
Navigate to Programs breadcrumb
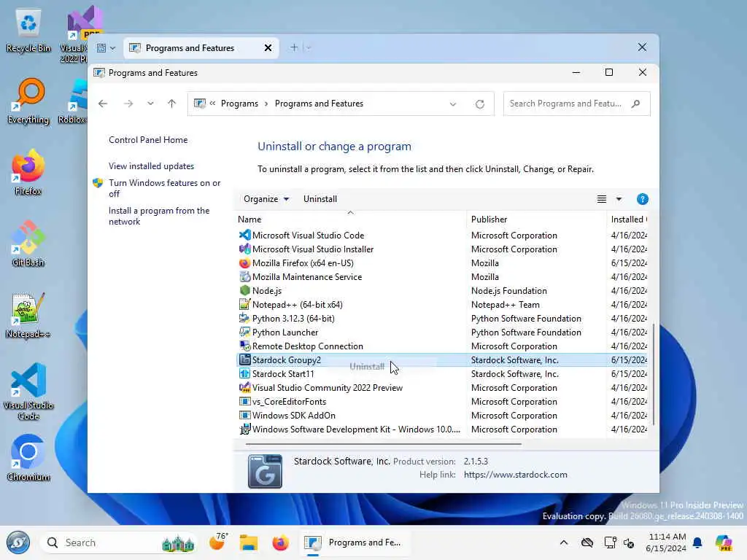(239, 104)
